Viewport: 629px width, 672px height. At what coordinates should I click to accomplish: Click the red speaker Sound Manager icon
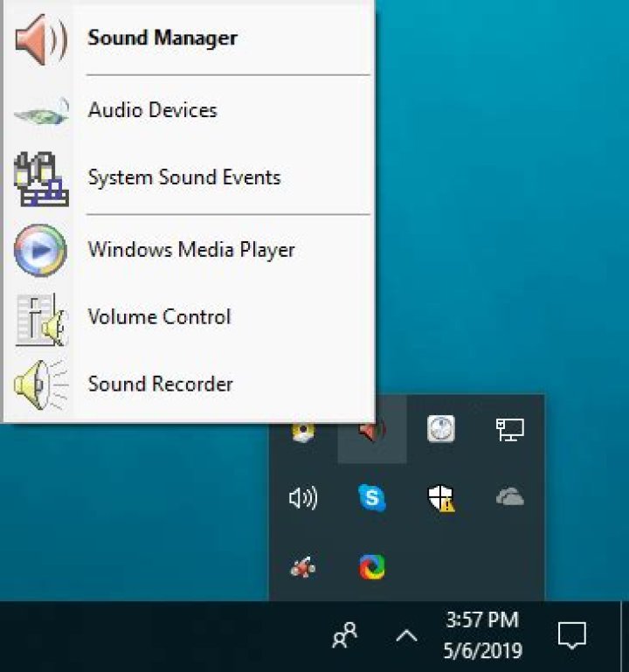[41, 39]
